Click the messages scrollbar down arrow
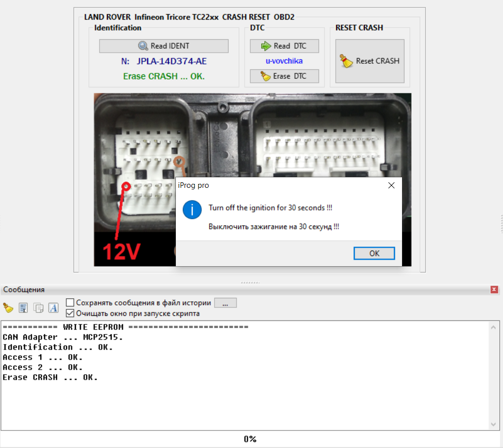This screenshot has width=503, height=448. [x=493, y=424]
